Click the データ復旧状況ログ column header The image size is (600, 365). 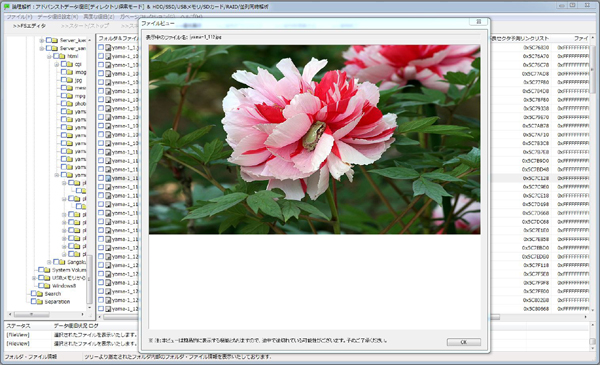(x=76, y=326)
